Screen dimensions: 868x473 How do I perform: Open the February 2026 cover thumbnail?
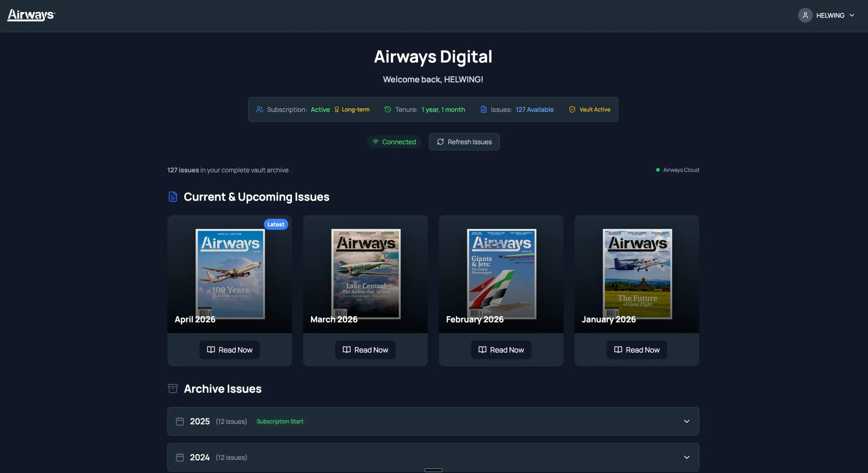(501, 274)
